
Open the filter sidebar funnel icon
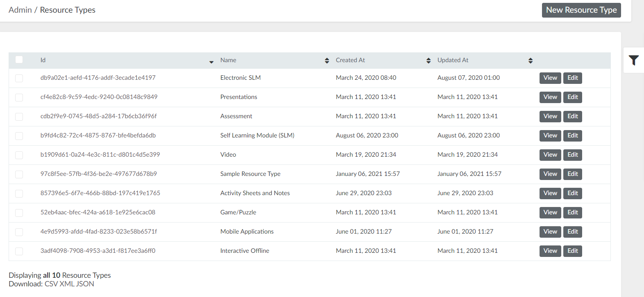(633, 61)
